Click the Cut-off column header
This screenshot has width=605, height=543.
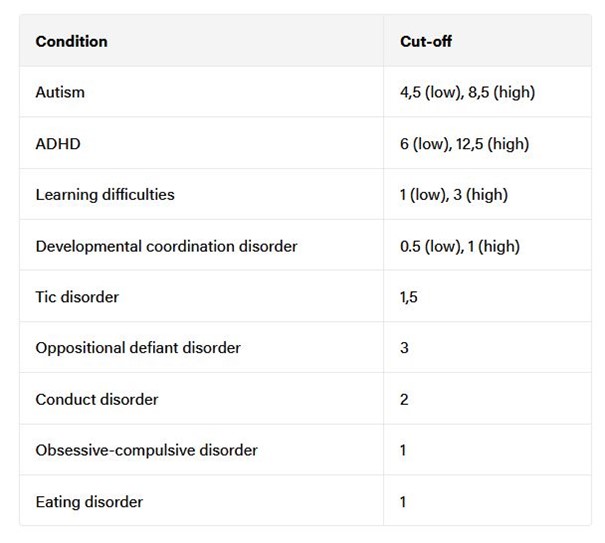(425, 41)
